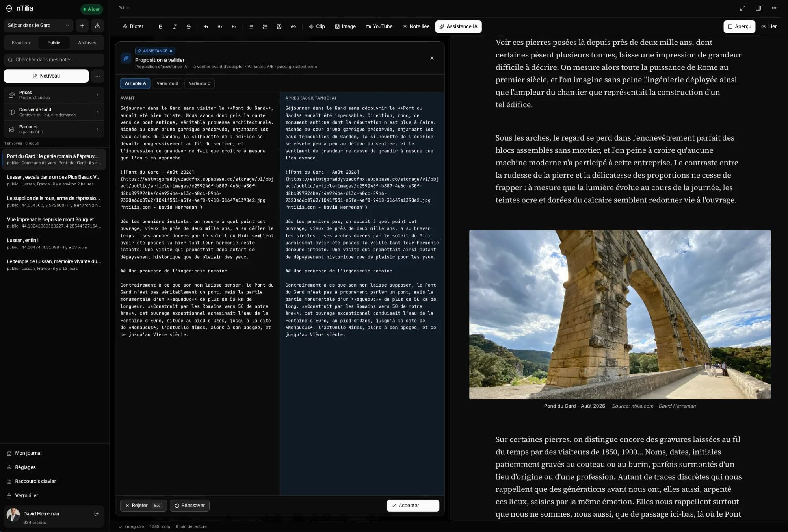This screenshot has width=788, height=532.
Task: Apply italic formatting
Action: [x=175, y=26]
